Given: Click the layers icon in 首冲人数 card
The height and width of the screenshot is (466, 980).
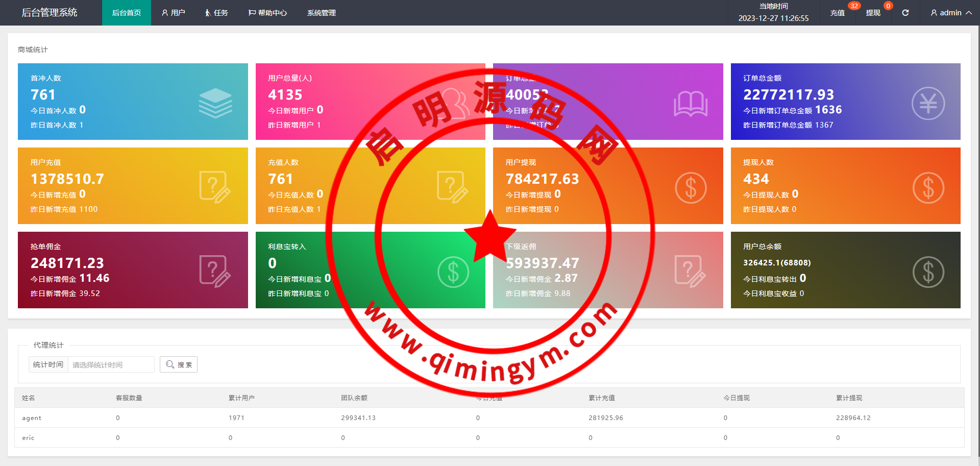Looking at the screenshot, I should pos(215,103).
